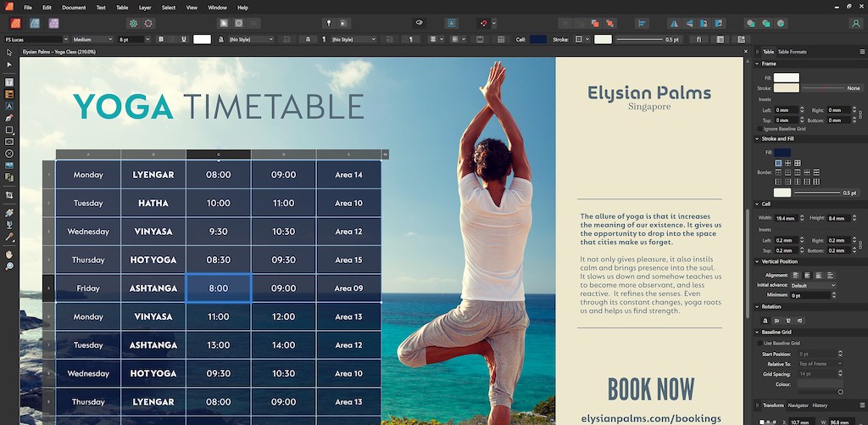Tick the Use Baseline Grid checkbox
This screenshot has width=868, height=425.
[x=759, y=343]
